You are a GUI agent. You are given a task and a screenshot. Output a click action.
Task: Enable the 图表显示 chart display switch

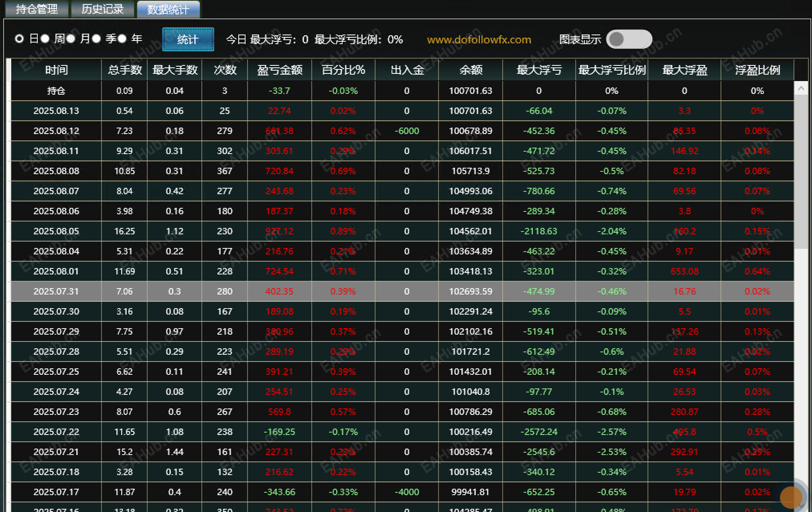(x=629, y=39)
